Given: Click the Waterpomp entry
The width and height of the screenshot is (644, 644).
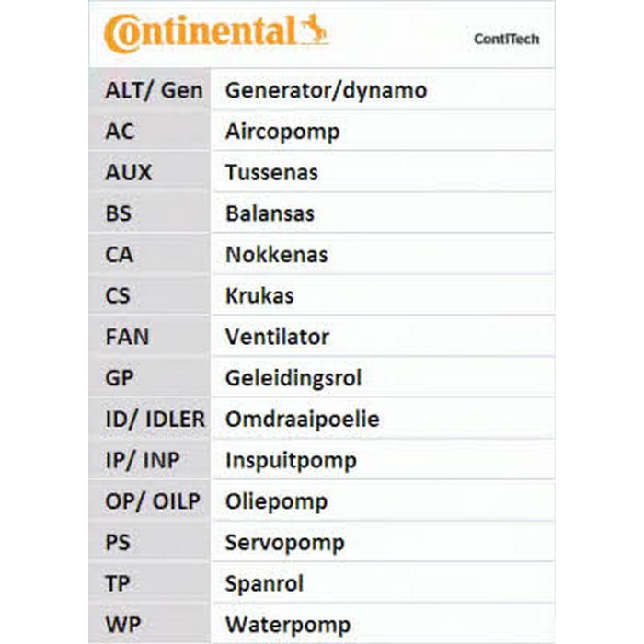Looking at the screenshot, I should point(287,625).
